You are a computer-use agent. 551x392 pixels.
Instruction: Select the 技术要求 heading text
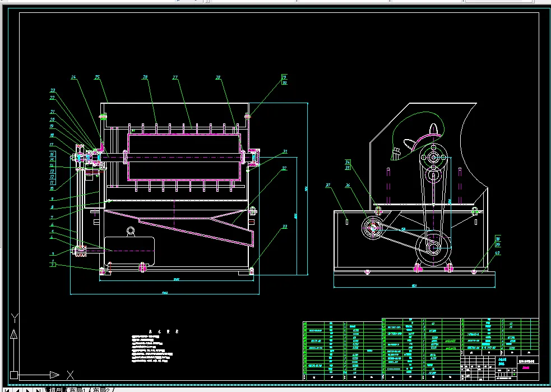[163, 331]
